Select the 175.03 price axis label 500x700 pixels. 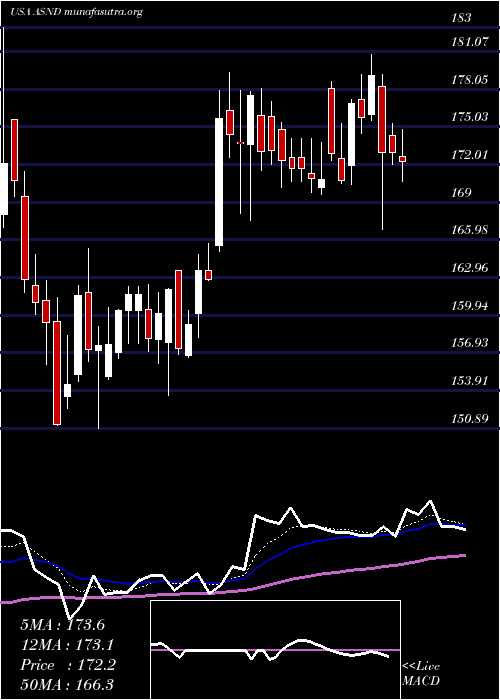pos(469,117)
